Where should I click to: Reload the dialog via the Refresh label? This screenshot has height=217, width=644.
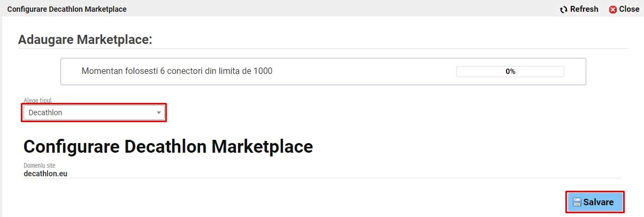click(584, 9)
